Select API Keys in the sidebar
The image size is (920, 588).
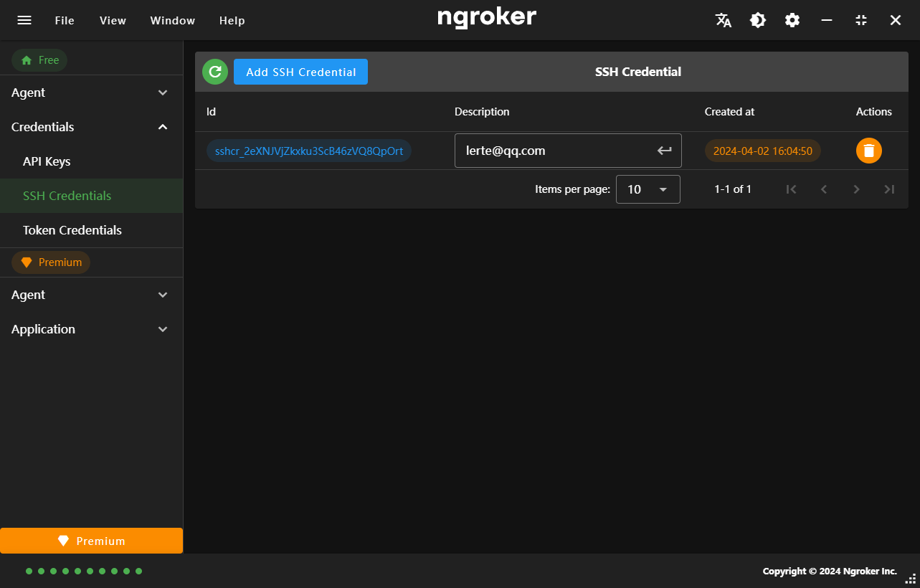[x=91, y=161]
